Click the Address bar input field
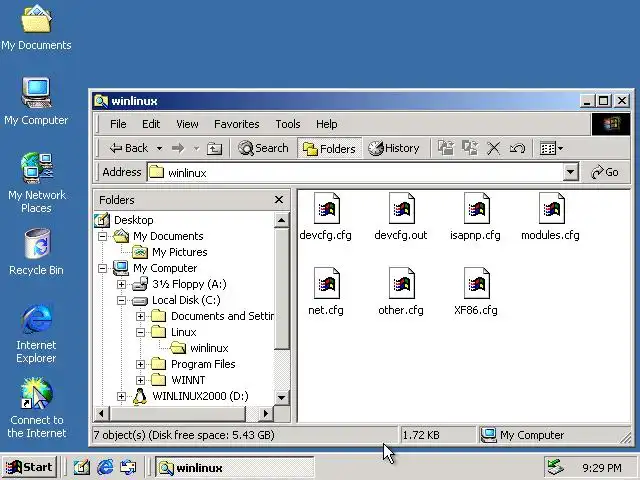The image size is (640, 480). [355, 172]
